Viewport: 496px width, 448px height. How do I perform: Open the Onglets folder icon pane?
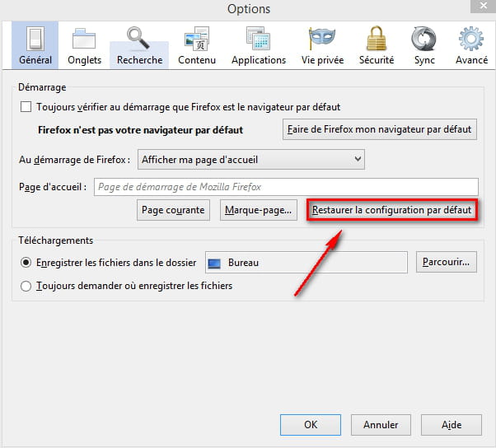pos(84,45)
